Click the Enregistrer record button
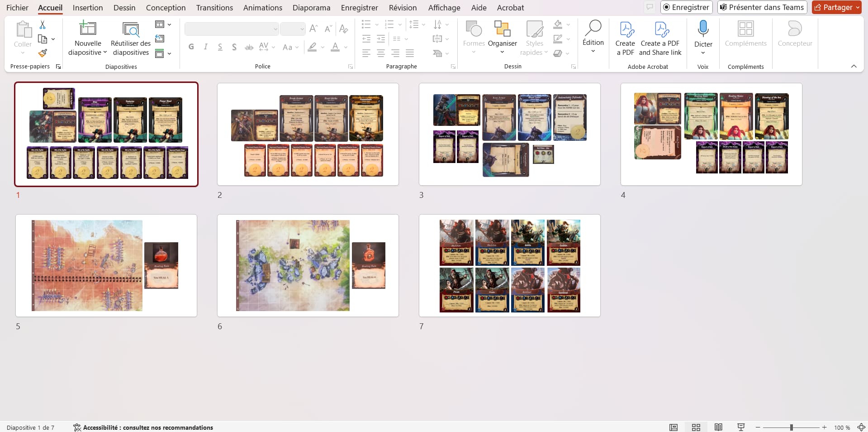Image resolution: width=868 pixels, height=432 pixels. [x=686, y=7]
